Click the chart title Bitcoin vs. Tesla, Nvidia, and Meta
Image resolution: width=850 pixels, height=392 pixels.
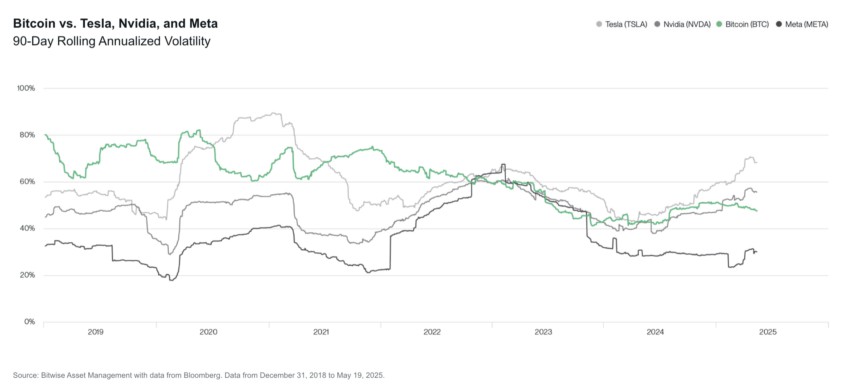[x=115, y=24]
